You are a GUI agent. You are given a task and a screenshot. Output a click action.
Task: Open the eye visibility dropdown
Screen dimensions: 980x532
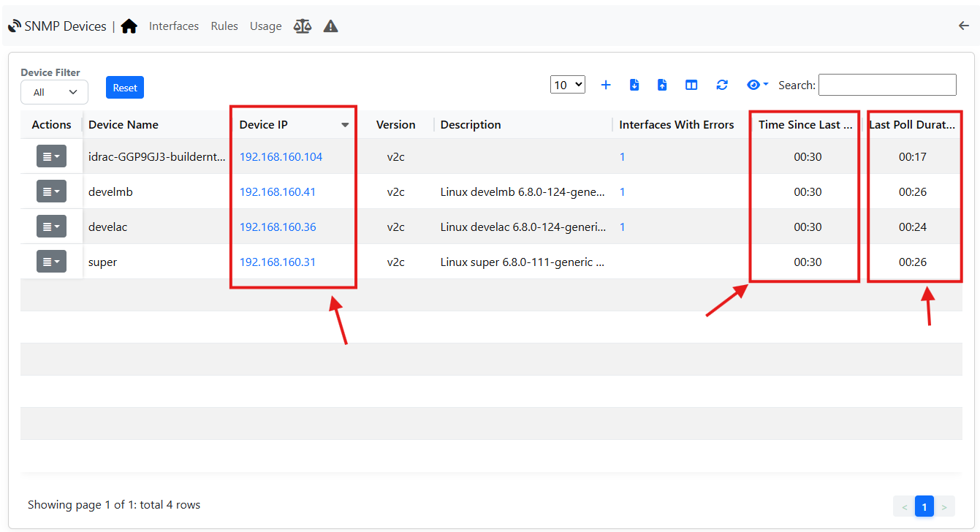tap(757, 85)
